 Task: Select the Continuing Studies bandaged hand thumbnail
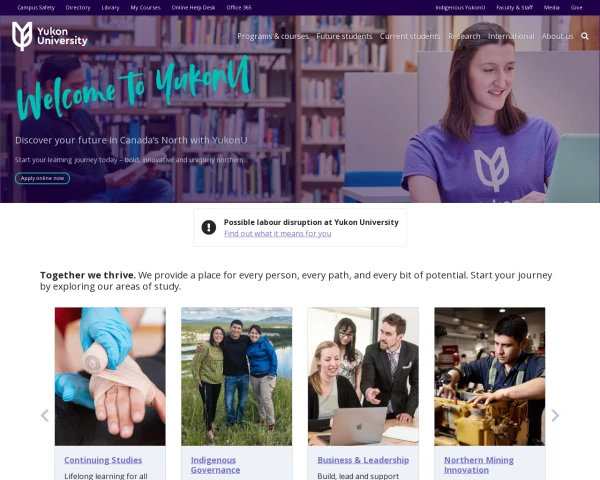click(110, 376)
